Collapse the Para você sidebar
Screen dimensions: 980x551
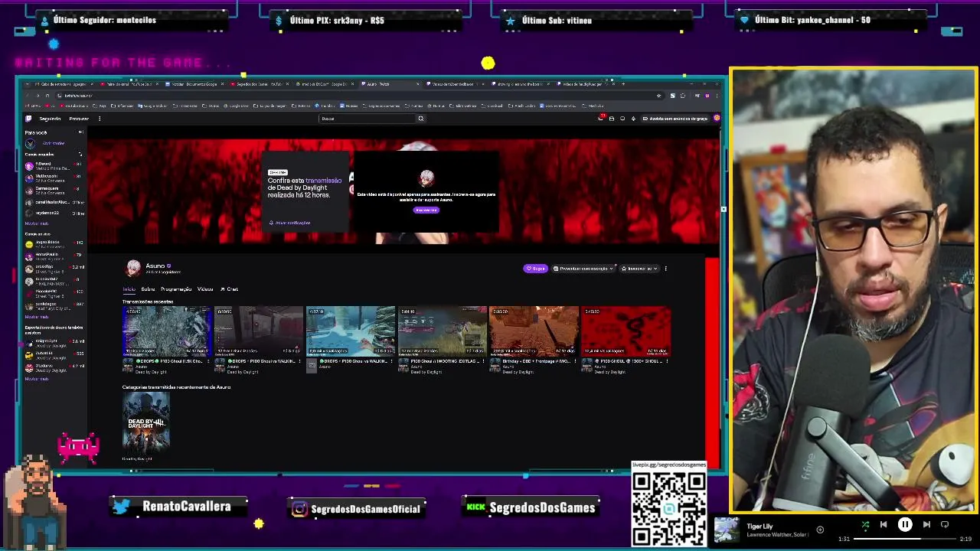coord(80,132)
